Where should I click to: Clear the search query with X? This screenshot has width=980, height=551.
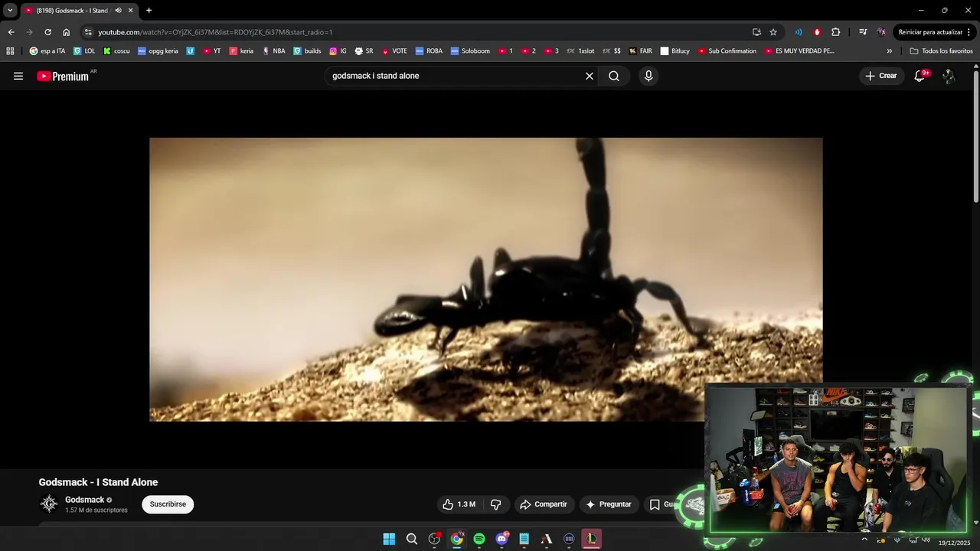pos(590,76)
